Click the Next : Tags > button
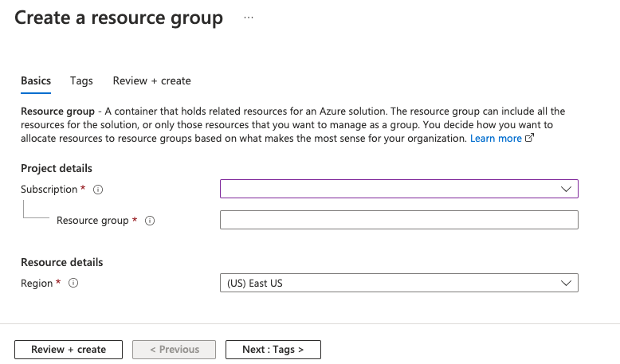 273,350
